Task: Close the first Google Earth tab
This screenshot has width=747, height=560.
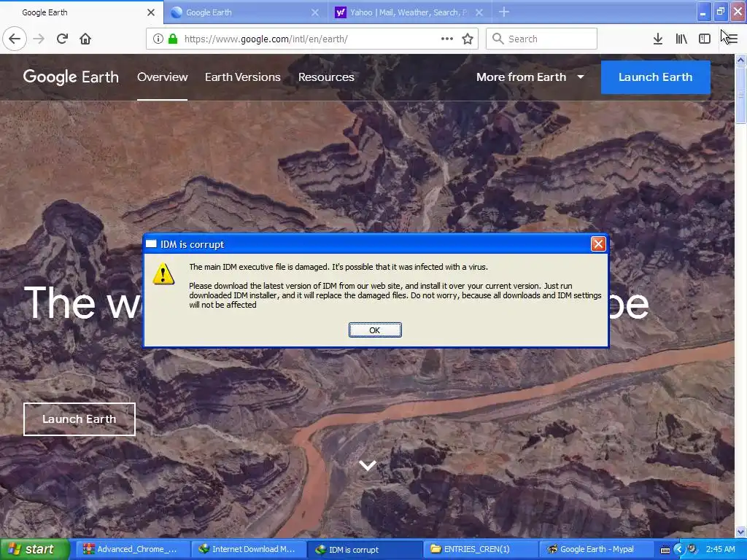Action: (150, 12)
